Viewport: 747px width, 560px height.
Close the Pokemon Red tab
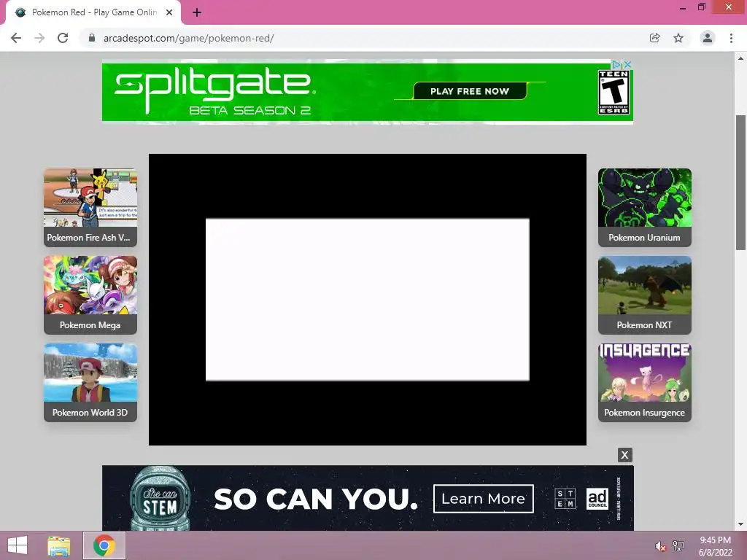tap(169, 12)
